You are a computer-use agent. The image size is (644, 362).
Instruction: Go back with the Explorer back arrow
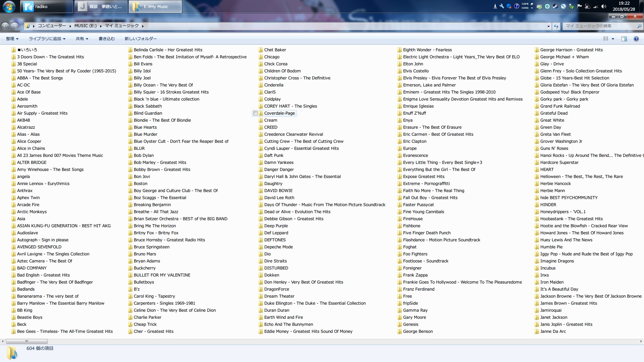5,26
